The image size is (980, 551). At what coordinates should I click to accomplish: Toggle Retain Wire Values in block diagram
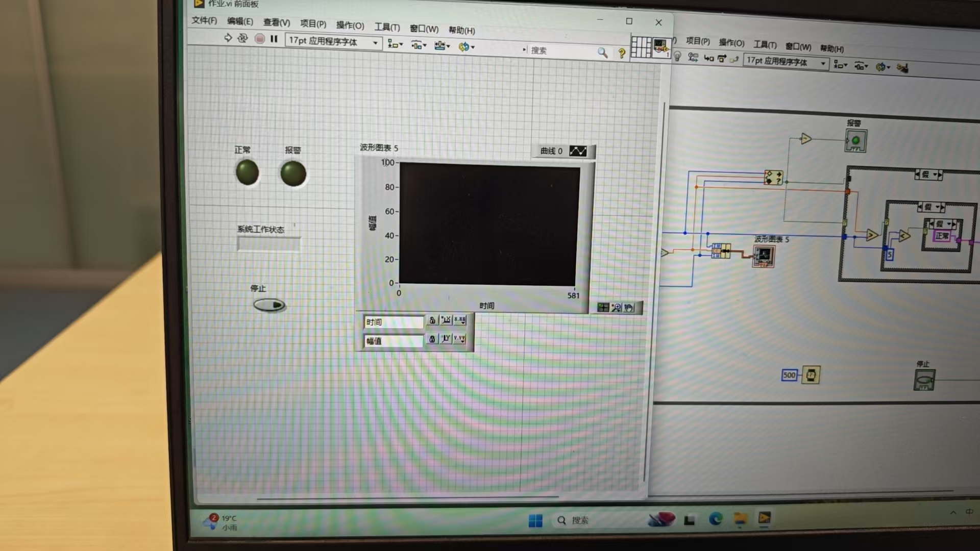point(693,58)
